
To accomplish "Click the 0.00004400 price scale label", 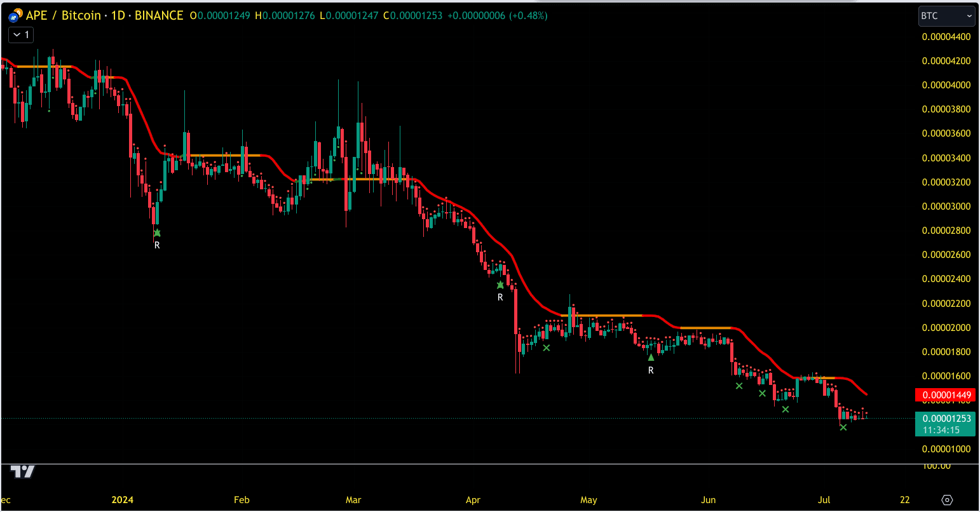I will pyautogui.click(x=946, y=37).
